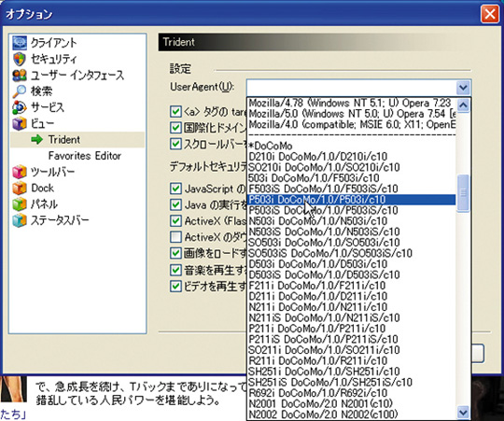Screen dimensions: 504x421
Task: Select P503i DoCoMo/1.0/P503i/c10 entry
Action: (x=351, y=200)
